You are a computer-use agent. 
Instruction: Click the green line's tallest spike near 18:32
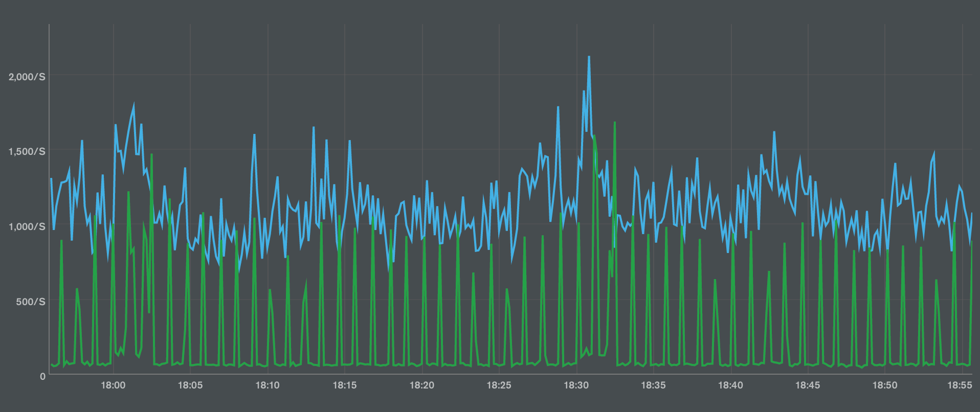coord(614,123)
